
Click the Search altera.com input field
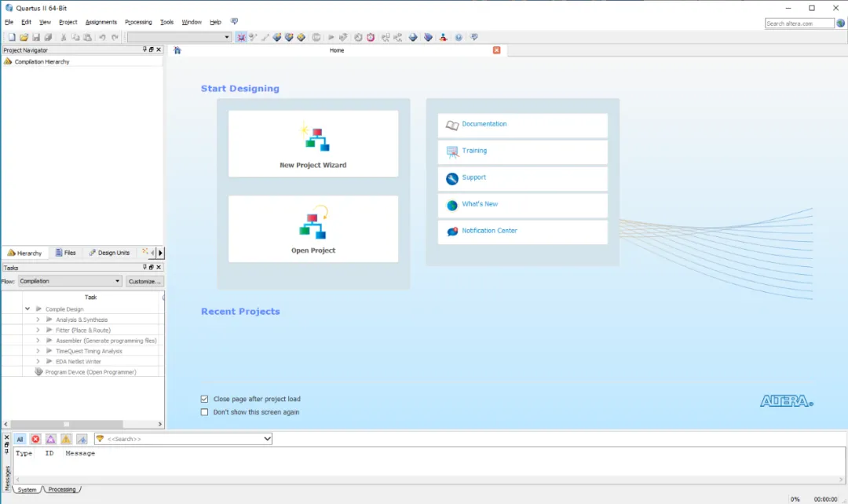[x=799, y=24]
